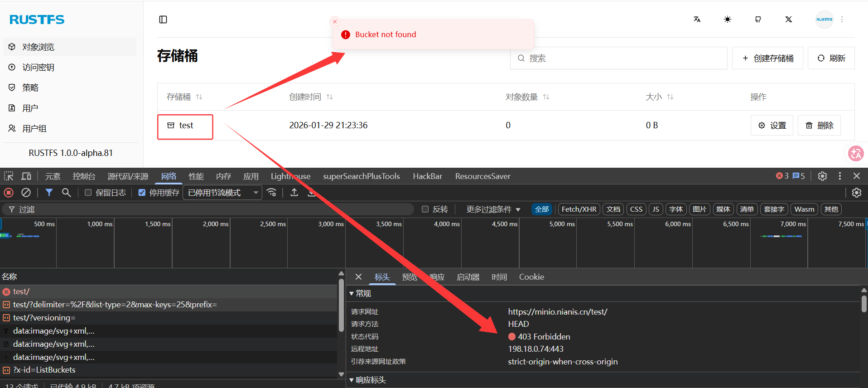Click the floating translate icon at page edge
The height and width of the screenshot is (388, 868).
point(856,154)
